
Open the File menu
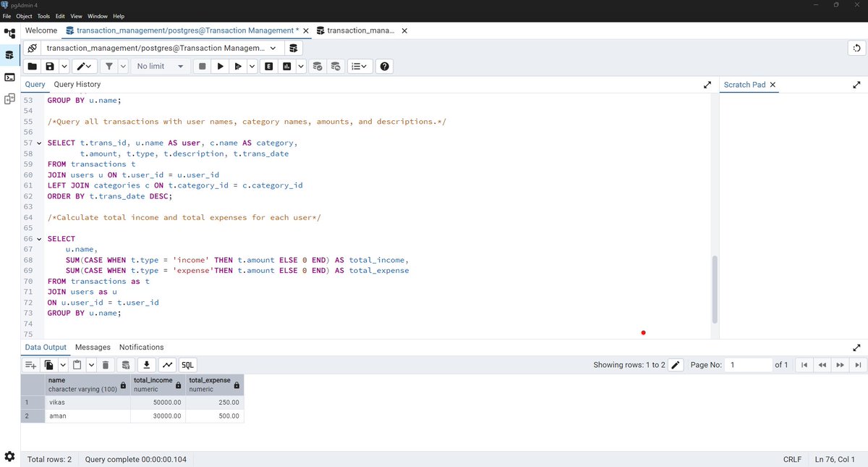coord(7,16)
